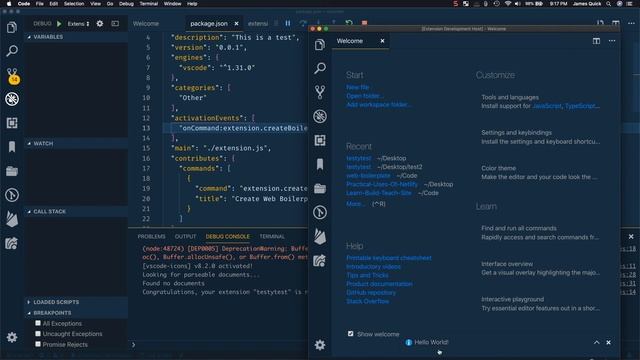Screen dimensions: 640x360
Task: Close the package.json tab
Action: pos(236,24)
